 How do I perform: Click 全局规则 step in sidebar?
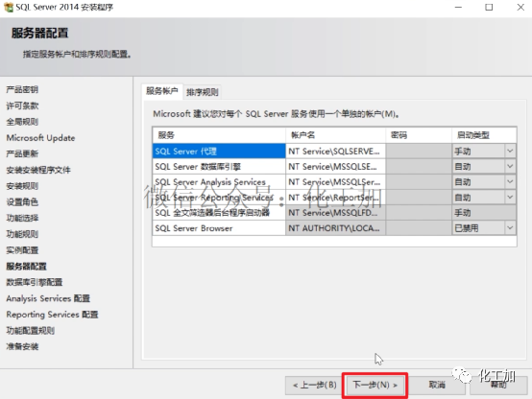click(22, 122)
